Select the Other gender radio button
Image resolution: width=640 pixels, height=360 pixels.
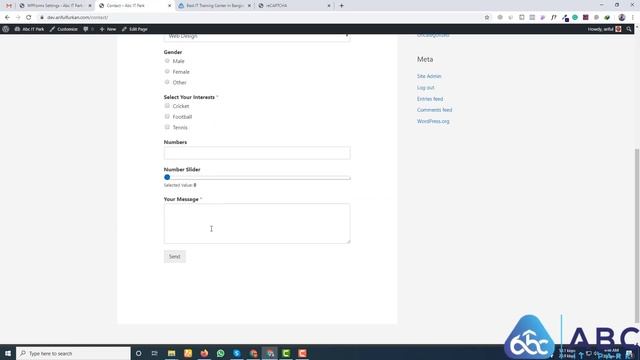[167, 82]
